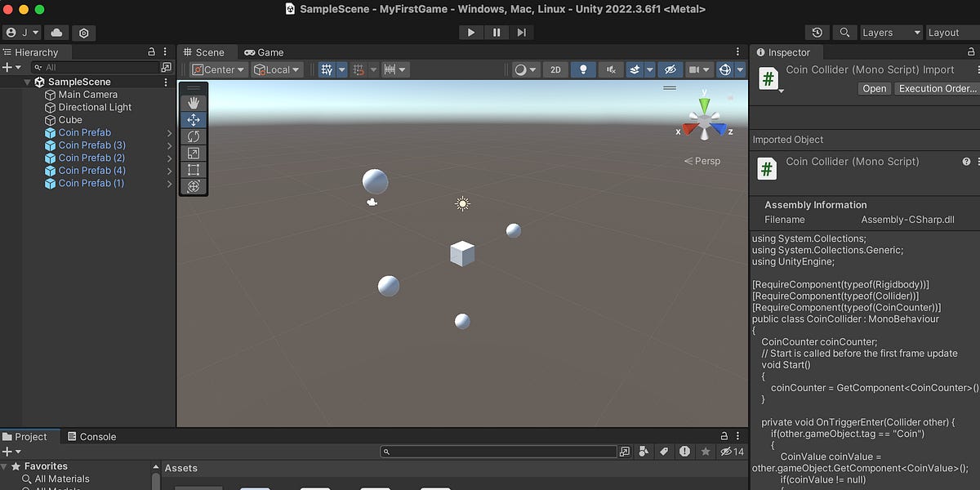This screenshot has height=490, width=980.
Task: Open the Center pivot dropdown
Action: pyautogui.click(x=217, y=69)
